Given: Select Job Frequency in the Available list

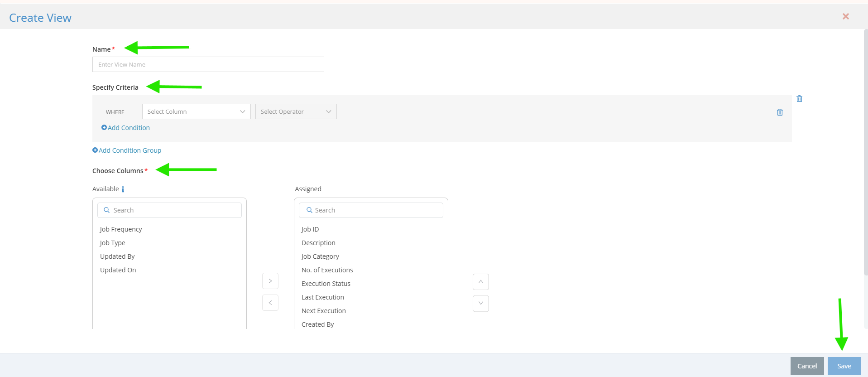Looking at the screenshot, I should (x=121, y=229).
